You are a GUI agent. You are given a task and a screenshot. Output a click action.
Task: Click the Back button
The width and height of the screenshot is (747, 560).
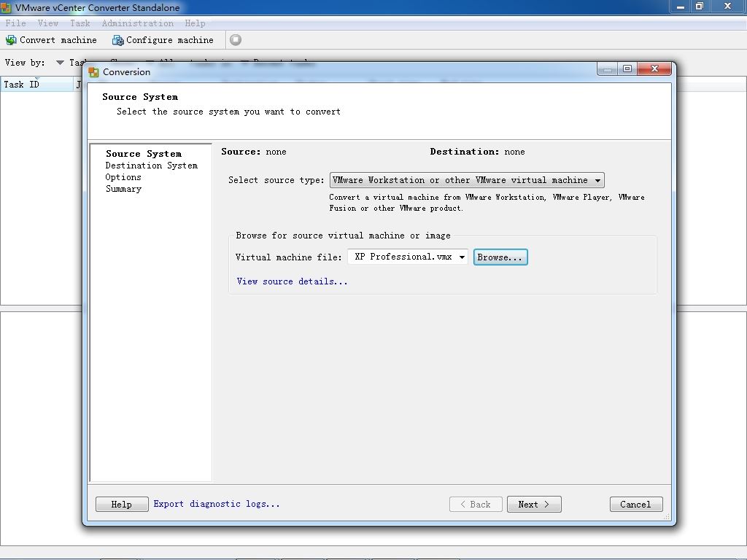coord(476,505)
